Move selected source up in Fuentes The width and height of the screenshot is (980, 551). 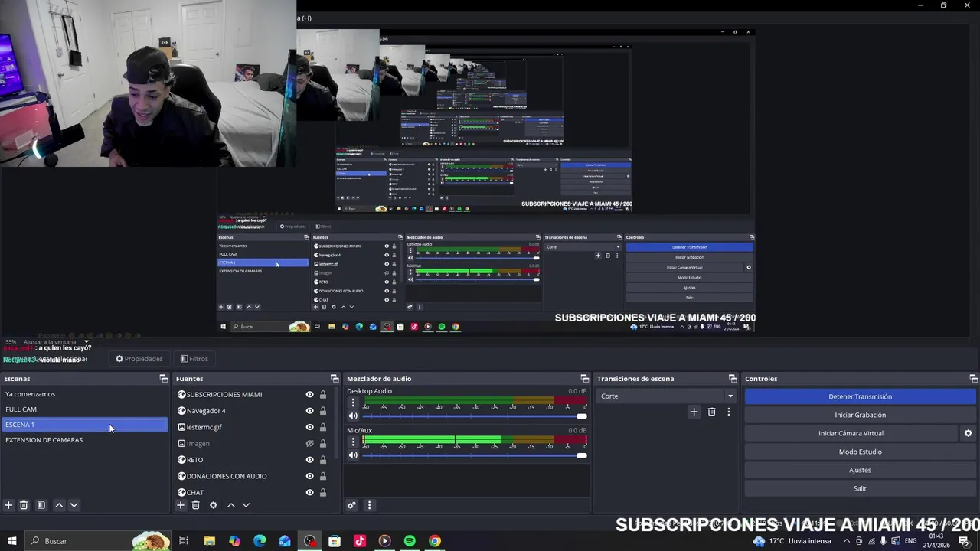click(230, 505)
